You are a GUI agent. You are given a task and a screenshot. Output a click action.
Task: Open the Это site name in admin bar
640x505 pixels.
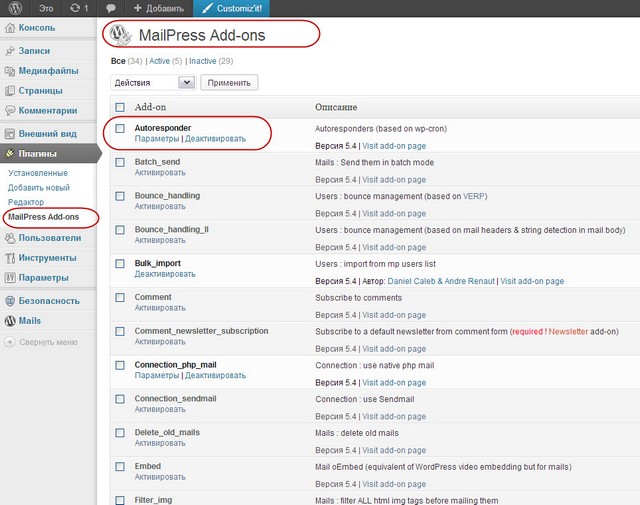click(46, 8)
